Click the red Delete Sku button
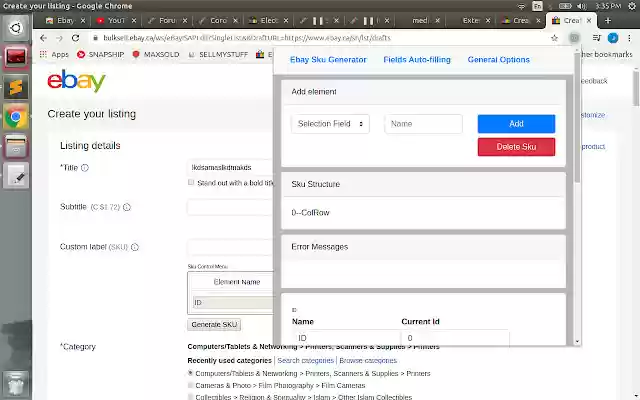The height and width of the screenshot is (400, 640). pos(516,147)
